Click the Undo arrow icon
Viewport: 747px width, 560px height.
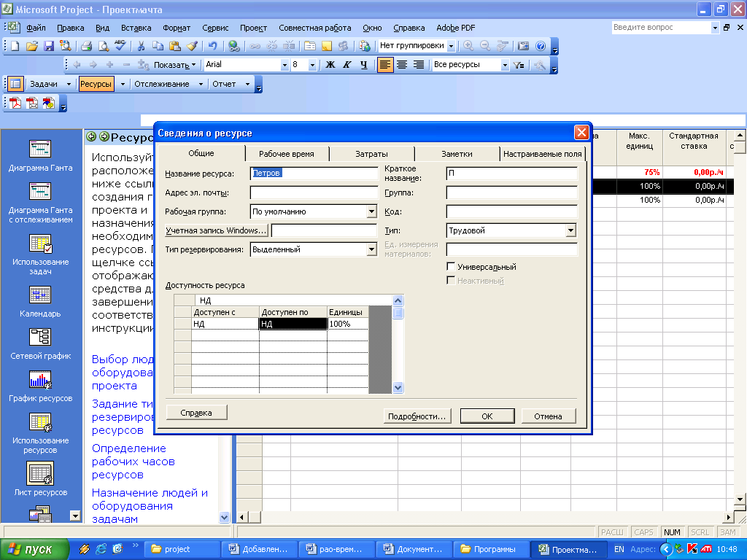click(x=212, y=46)
